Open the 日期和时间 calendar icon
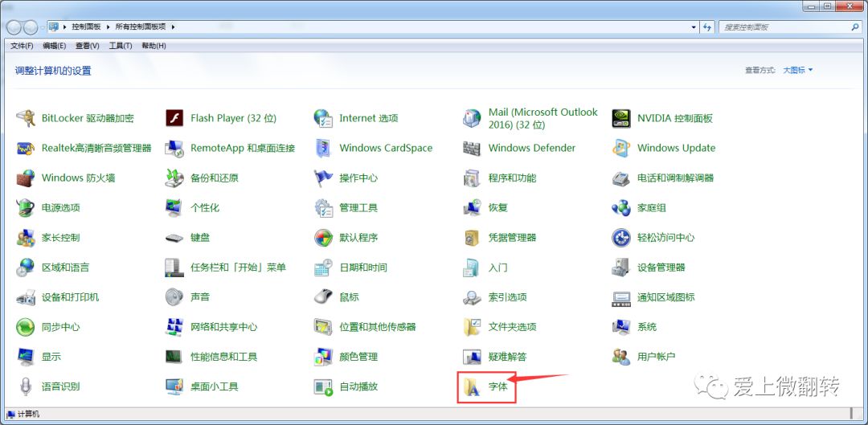This screenshot has width=868, height=425. 323,268
